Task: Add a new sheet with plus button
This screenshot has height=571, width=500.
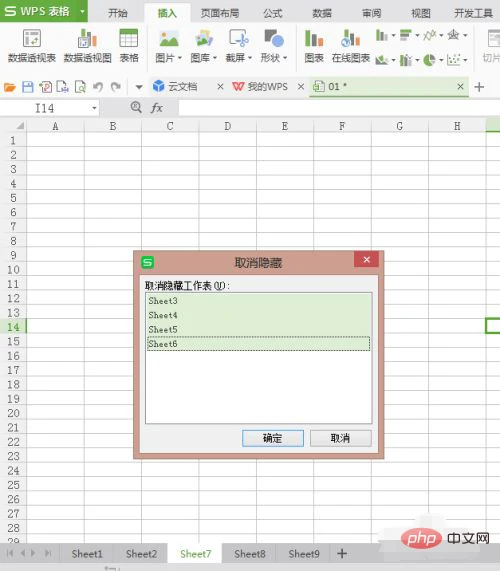Action: pos(342,554)
